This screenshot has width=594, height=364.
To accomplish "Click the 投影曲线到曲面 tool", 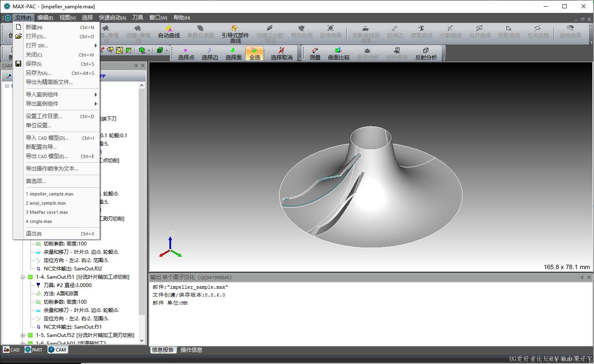I will tap(366, 34).
